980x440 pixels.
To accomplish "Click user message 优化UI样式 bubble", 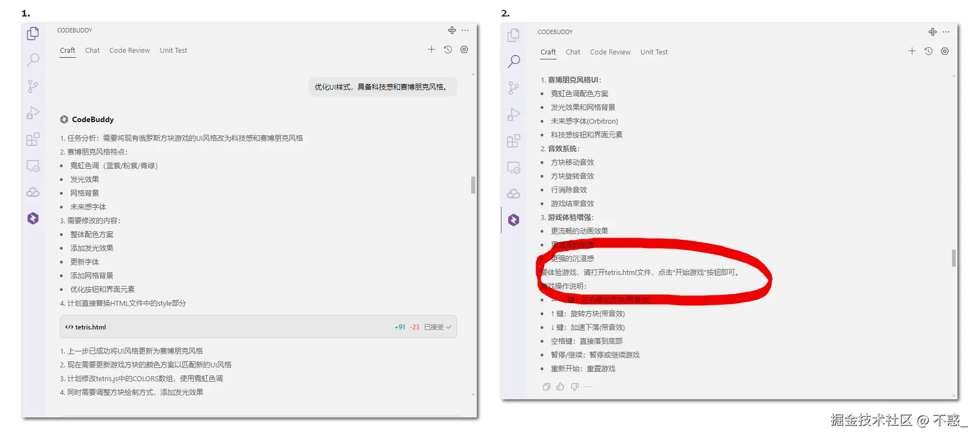I will pyautogui.click(x=382, y=87).
